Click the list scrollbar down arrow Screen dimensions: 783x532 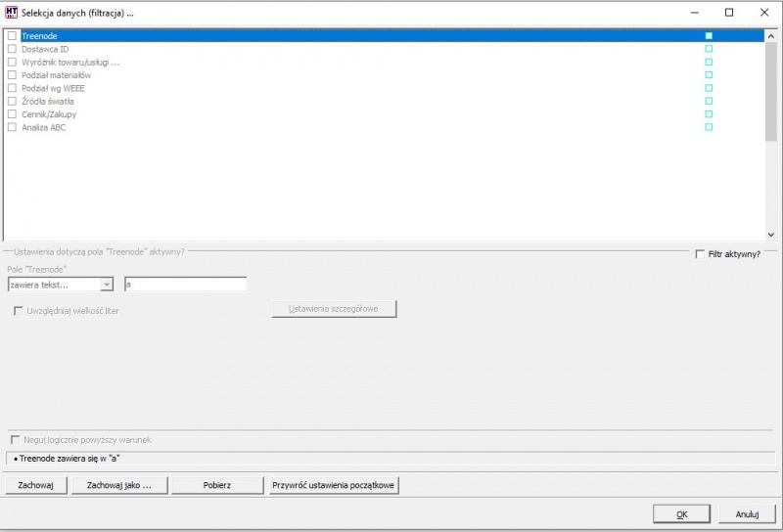771,235
